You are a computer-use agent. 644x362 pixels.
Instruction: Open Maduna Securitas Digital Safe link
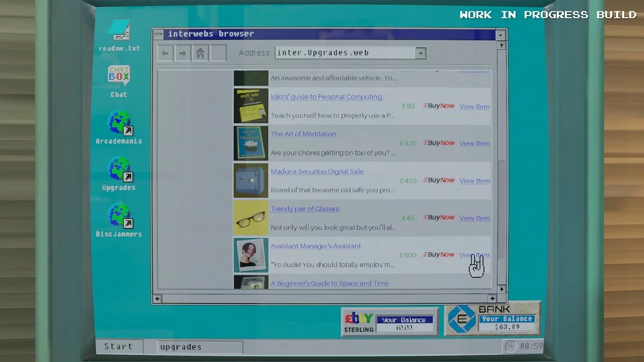pyautogui.click(x=317, y=172)
